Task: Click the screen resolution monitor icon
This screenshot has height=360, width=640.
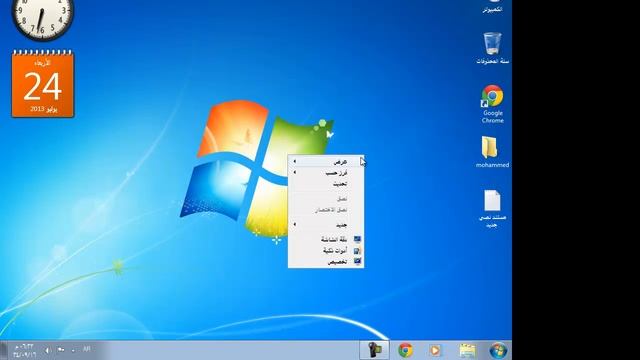Action: [x=357, y=239]
